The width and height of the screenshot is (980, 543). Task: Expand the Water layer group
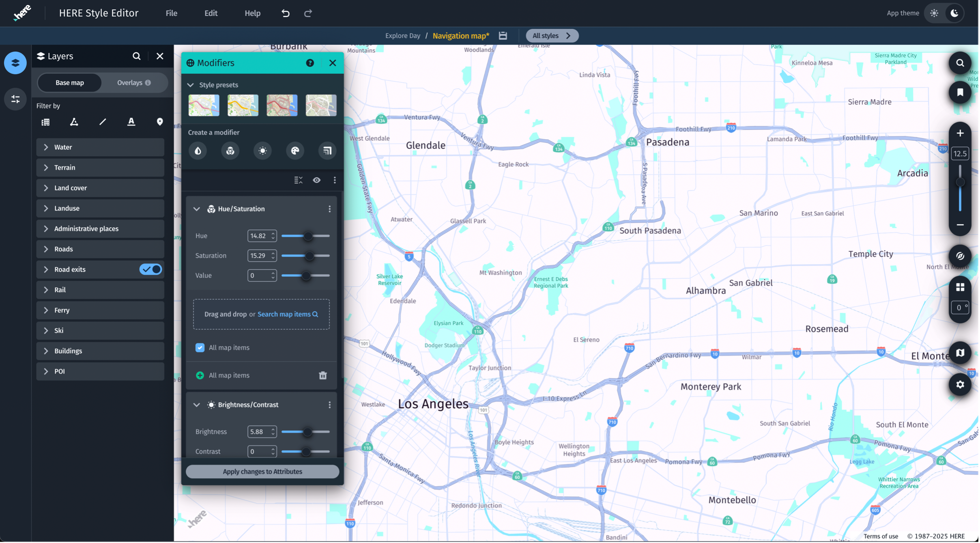click(46, 147)
